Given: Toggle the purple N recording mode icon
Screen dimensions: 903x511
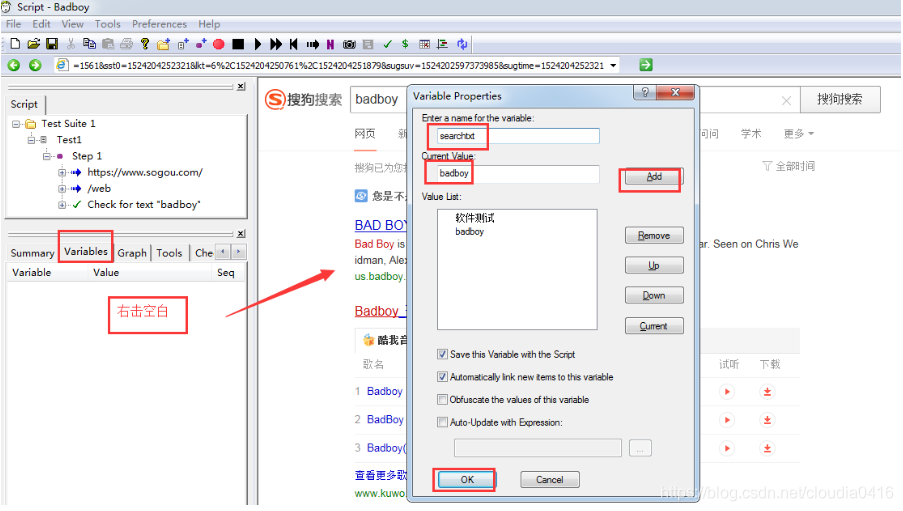Looking at the screenshot, I should (x=331, y=44).
